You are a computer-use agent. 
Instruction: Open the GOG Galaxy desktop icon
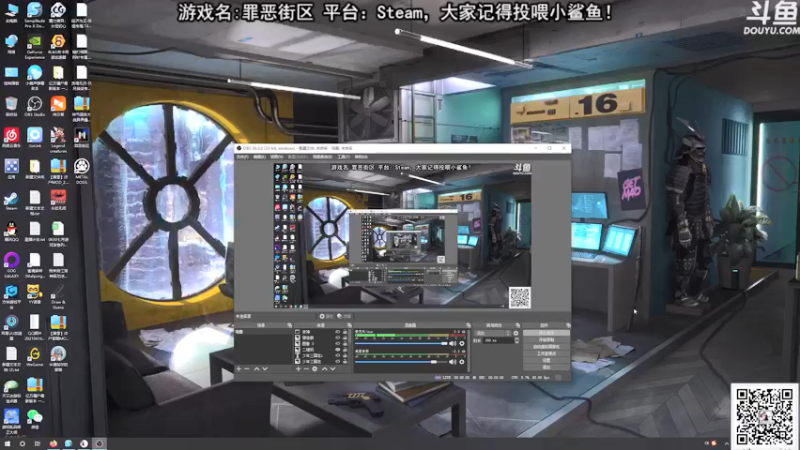coord(11,261)
